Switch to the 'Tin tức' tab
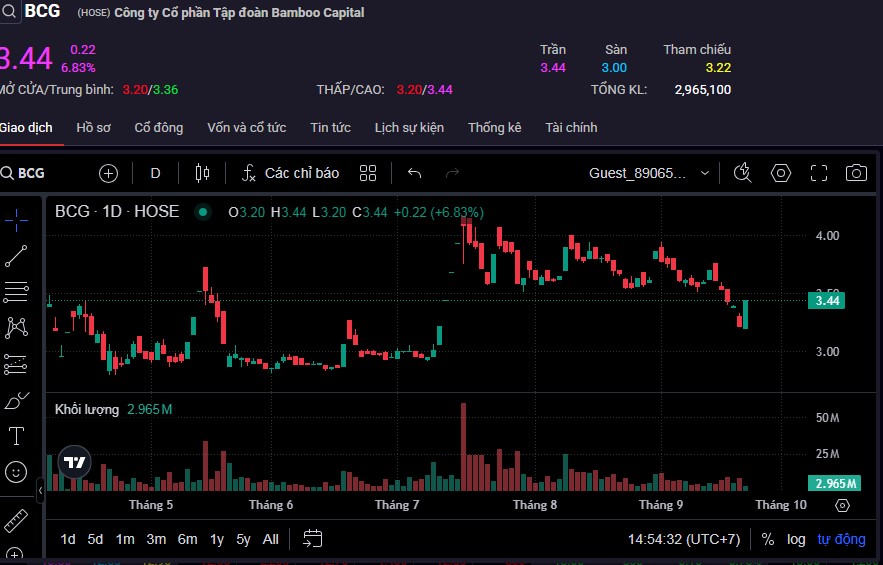Image resolution: width=883 pixels, height=565 pixels. click(x=330, y=127)
